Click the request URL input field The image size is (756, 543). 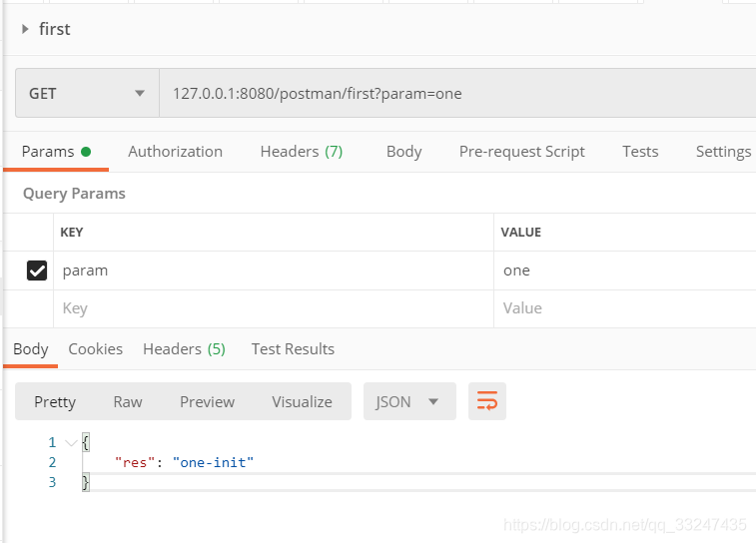(x=457, y=93)
